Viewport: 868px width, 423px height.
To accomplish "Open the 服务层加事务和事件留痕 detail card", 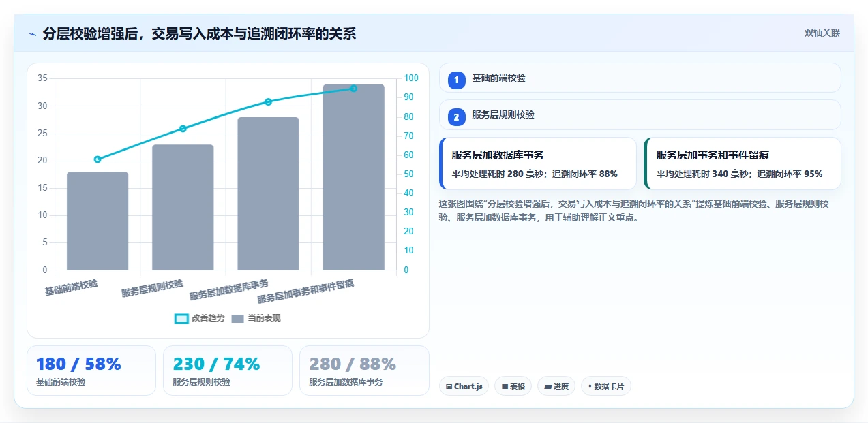I will (743, 163).
